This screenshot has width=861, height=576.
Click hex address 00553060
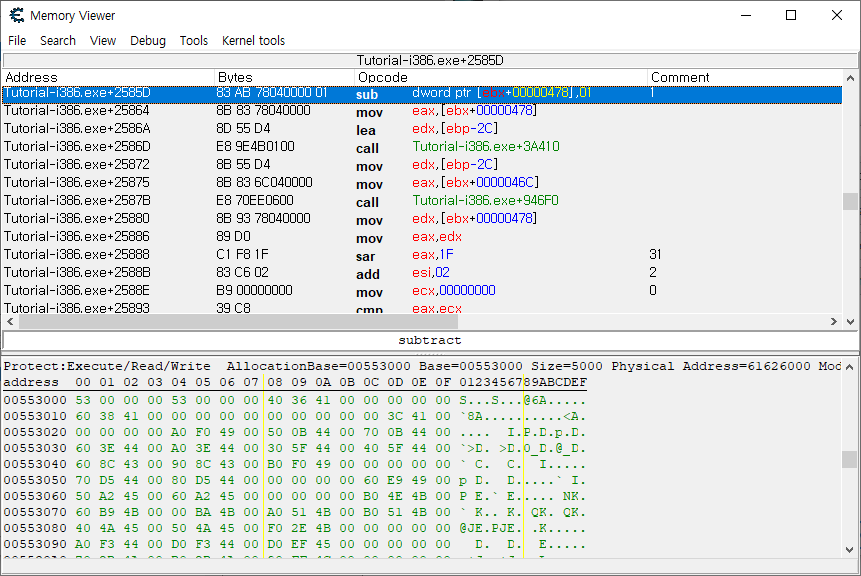pyautogui.click(x=35, y=496)
